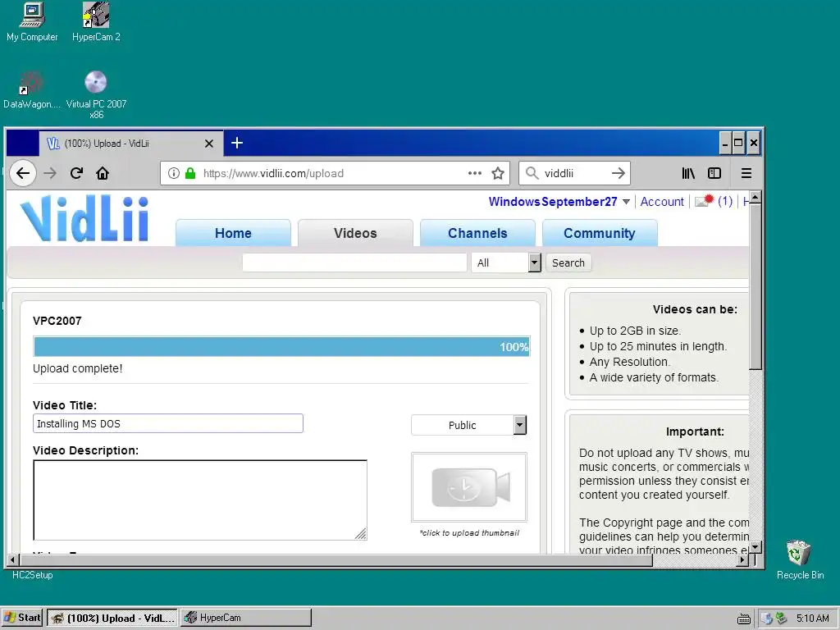840x630 pixels.
Task: Click the VidLii Search button
Action: point(568,262)
